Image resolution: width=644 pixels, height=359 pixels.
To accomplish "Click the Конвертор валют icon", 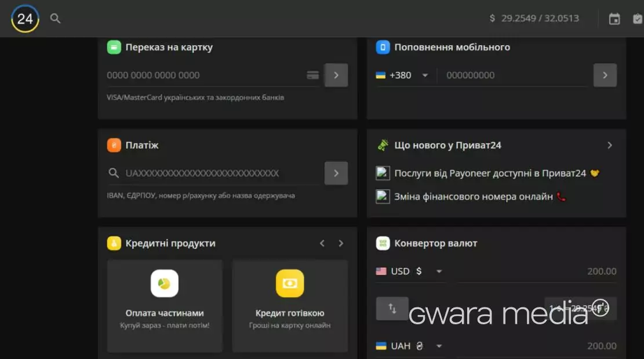I will click(383, 243).
